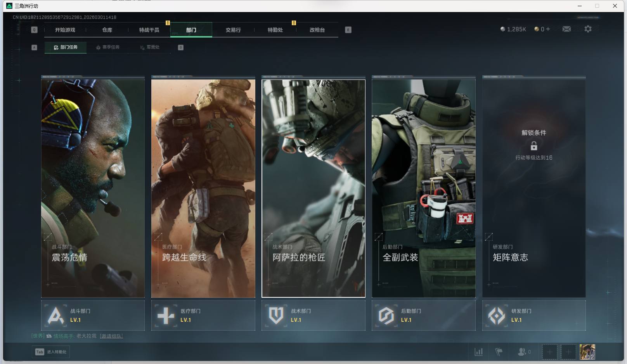Close the 三角洲行动 window

point(615,6)
